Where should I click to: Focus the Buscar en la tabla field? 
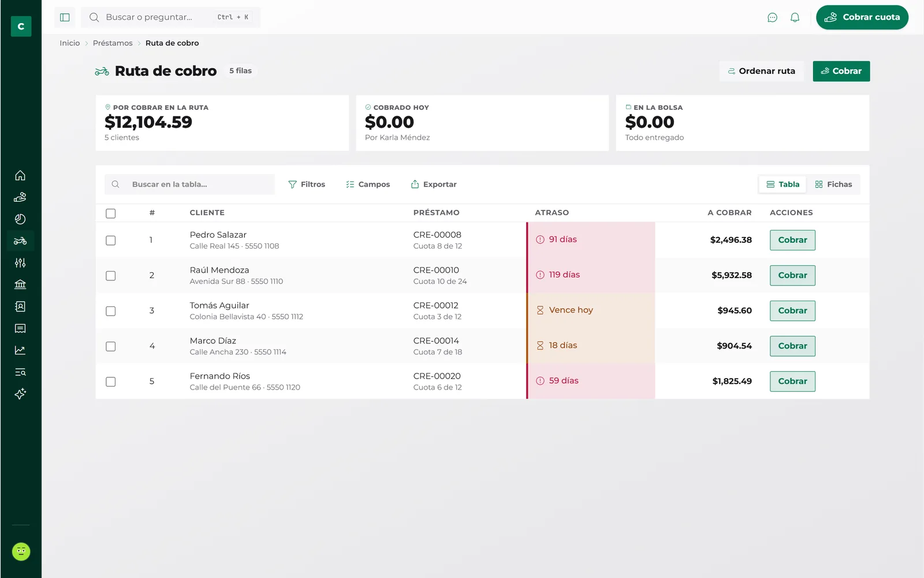pos(189,184)
